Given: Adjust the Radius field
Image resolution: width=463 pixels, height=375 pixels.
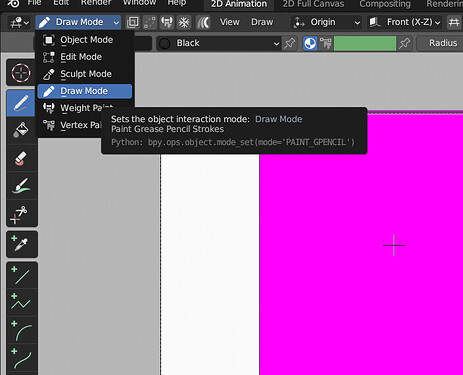Looking at the screenshot, I should [x=440, y=43].
